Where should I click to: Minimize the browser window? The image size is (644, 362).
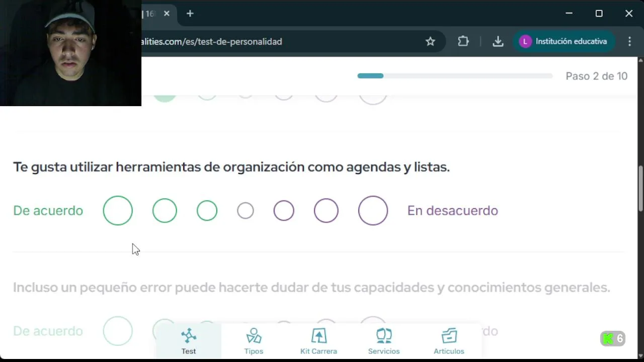click(569, 14)
